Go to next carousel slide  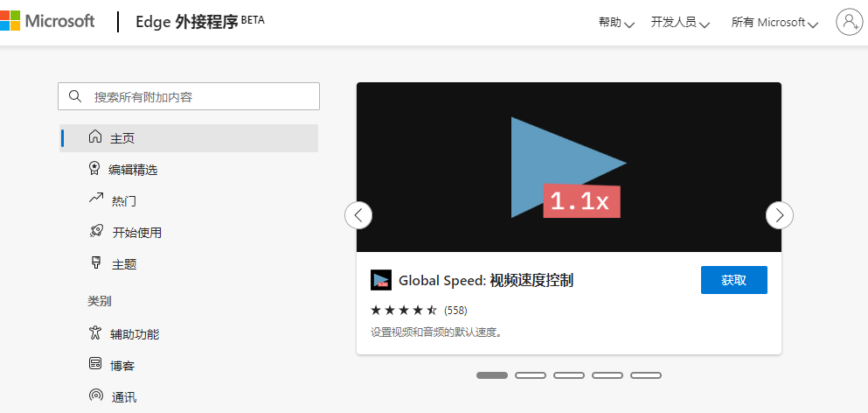point(780,215)
